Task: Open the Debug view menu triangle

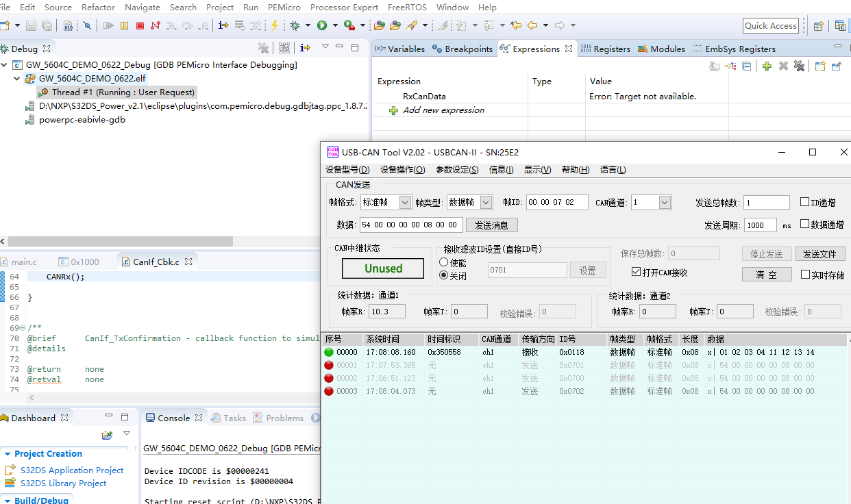Action: [325, 47]
